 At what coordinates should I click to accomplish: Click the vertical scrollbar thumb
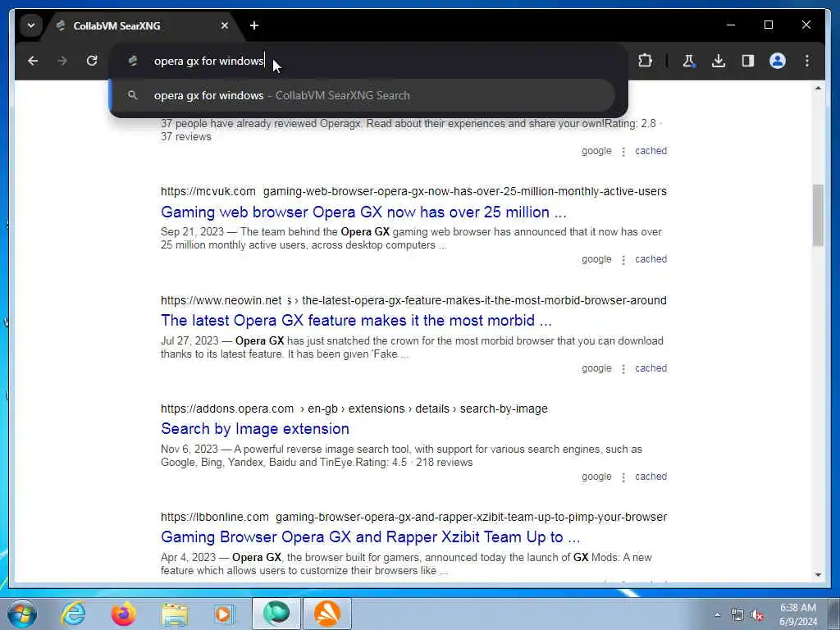pos(818,216)
